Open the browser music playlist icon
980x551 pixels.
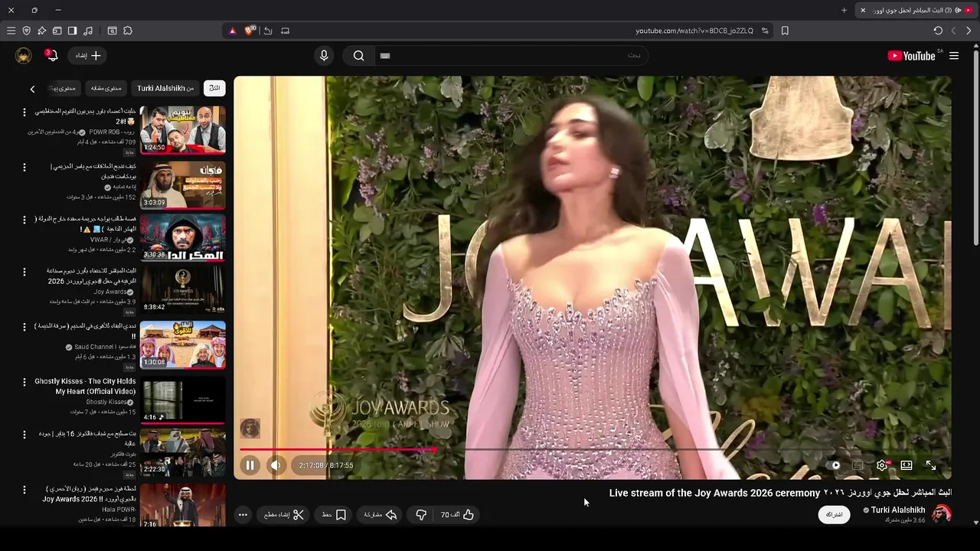[88, 31]
